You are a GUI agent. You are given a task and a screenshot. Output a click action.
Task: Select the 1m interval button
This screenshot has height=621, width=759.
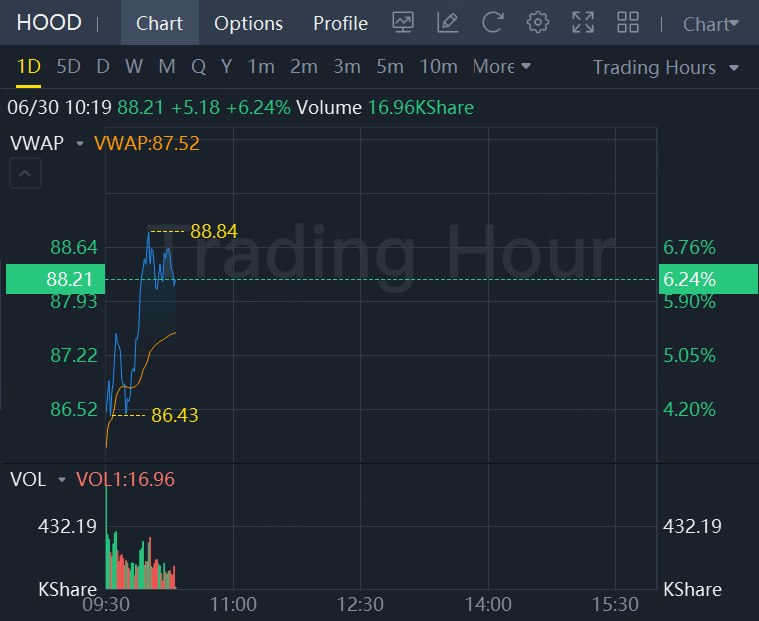[x=261, y=67]
